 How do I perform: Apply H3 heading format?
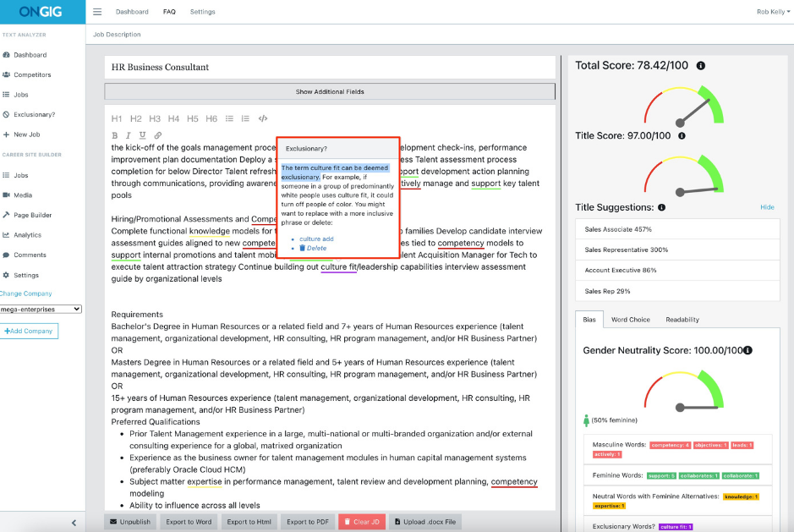tap(155, 118)
